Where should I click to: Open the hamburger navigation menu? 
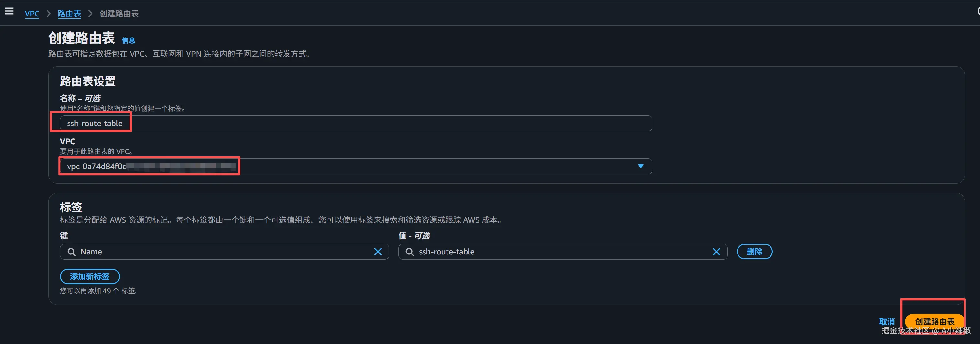coord(9,11)
